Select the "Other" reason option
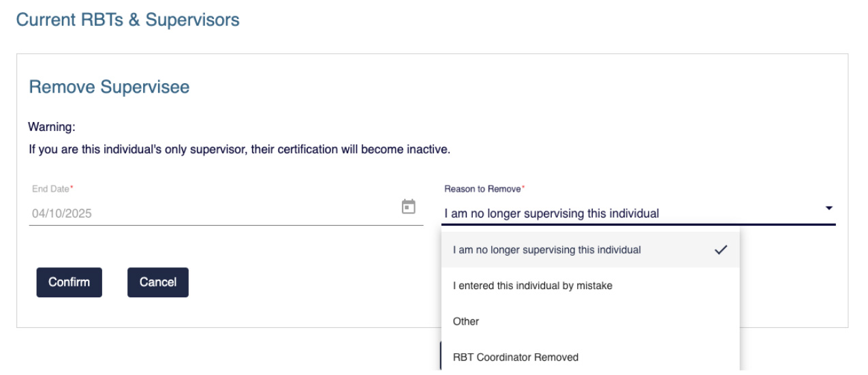Screen dimensions: 868x375 click(589, 321)
